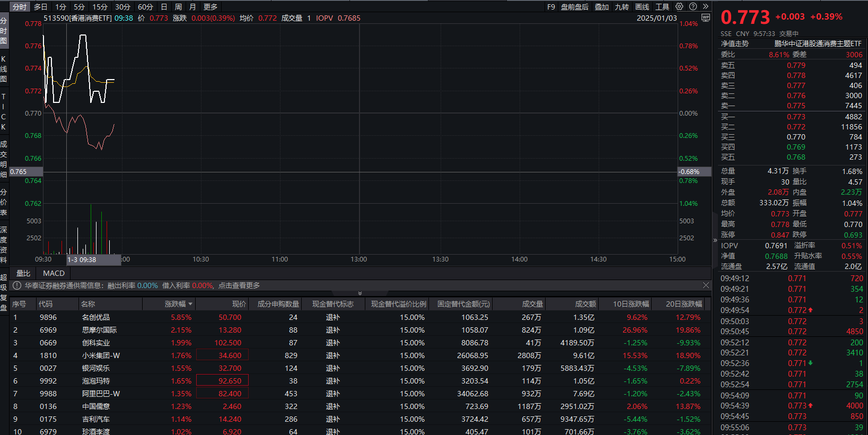Close the 融券通 notice bar
Viewport: 868px width, 435px height.
tap(706, 285)
